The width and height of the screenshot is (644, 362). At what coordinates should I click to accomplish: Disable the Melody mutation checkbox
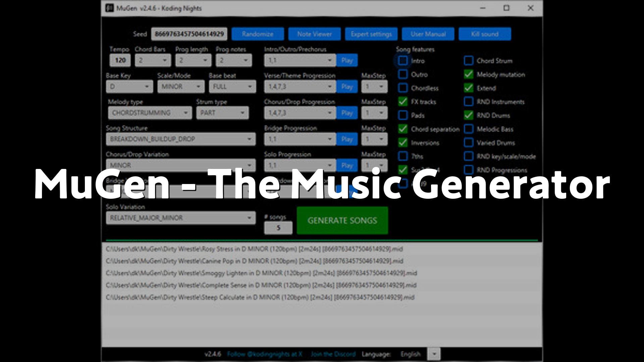tap(469, 74)
